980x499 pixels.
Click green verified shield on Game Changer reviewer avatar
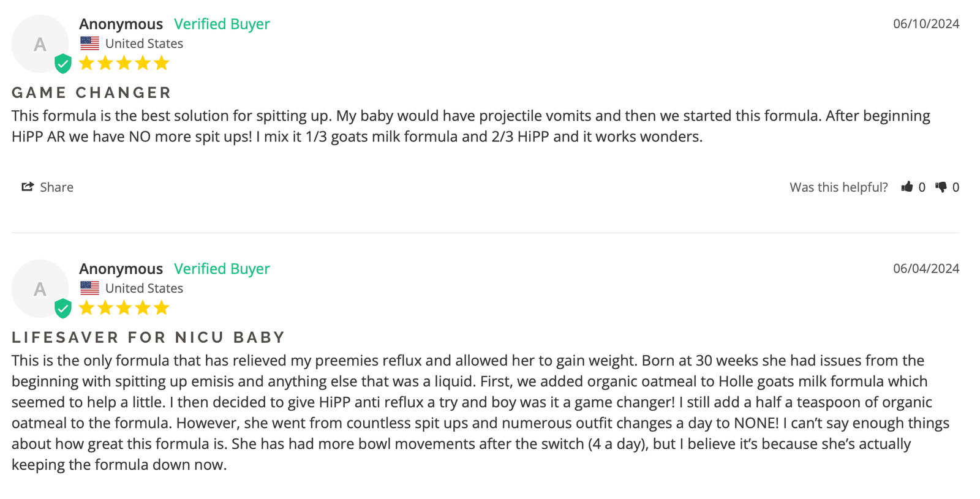62,64
